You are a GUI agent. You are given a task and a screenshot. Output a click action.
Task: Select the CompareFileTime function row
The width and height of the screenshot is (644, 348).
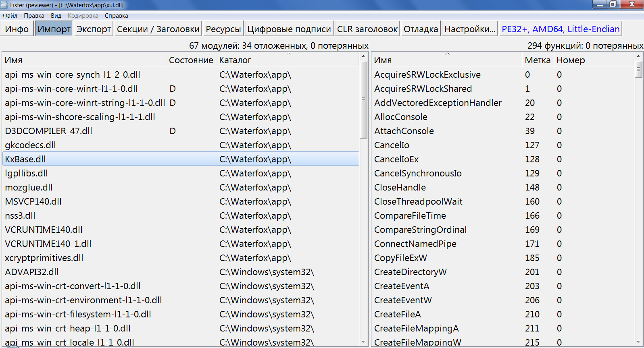[x=503, y=215]
